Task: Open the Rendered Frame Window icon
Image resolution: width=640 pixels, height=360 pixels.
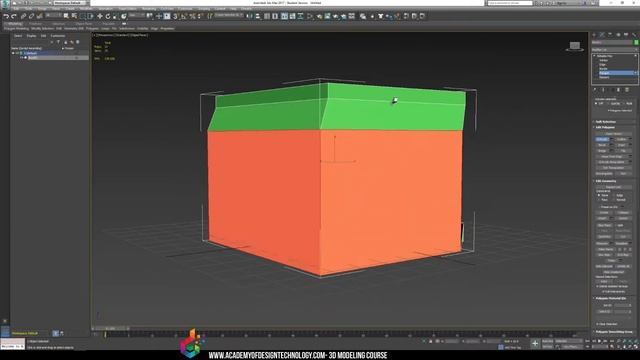Action: pyautogui.click(x=328, y=16)
